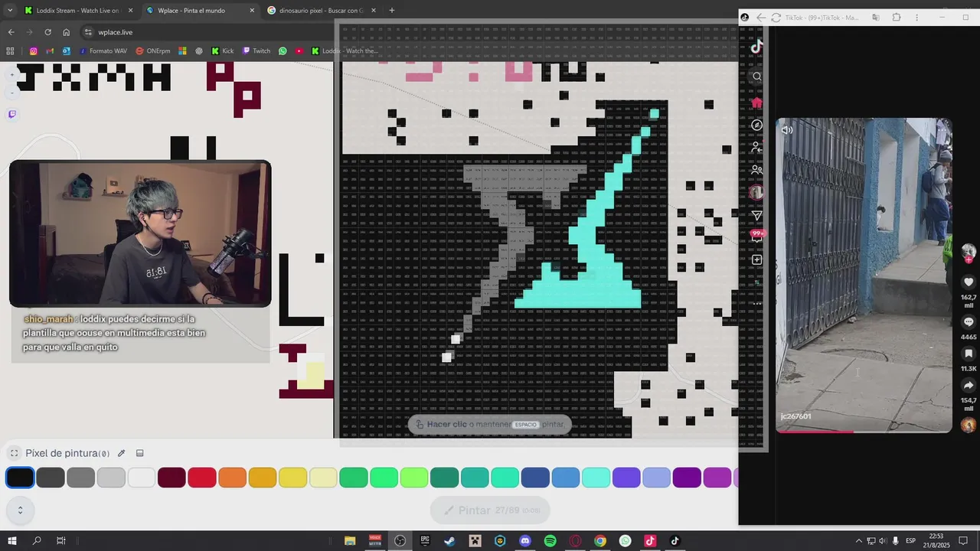Open OBS Studio from the taskbar
Screen dimensions: 980x551
(x=400, y=540)
